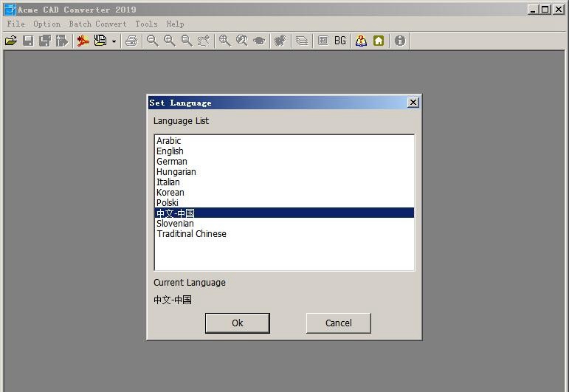Maximize the Acme CAD Converter window

pos(545,10)
